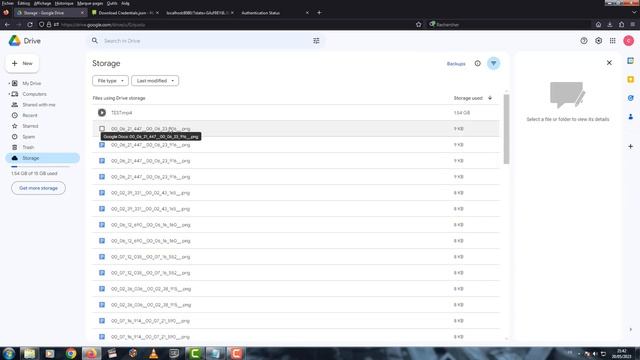Open Contacts in the side panel
Screen dimensions: 640x360
coord(631,117)
